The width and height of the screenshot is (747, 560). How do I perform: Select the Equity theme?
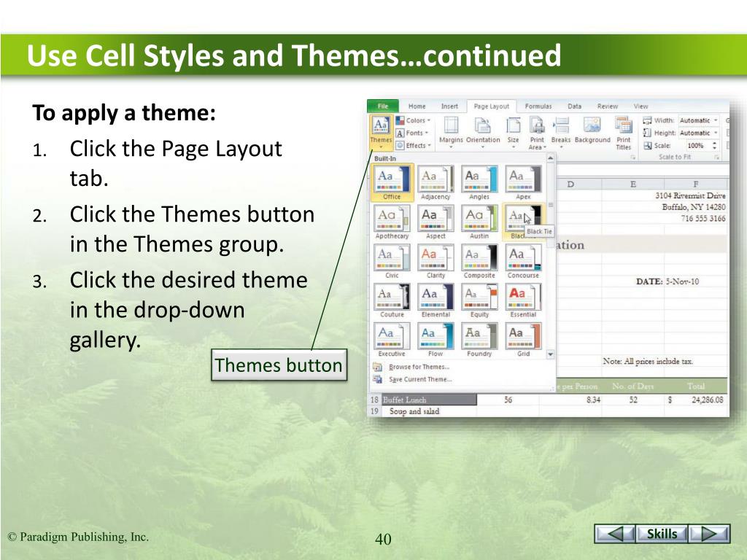(479, 300)
